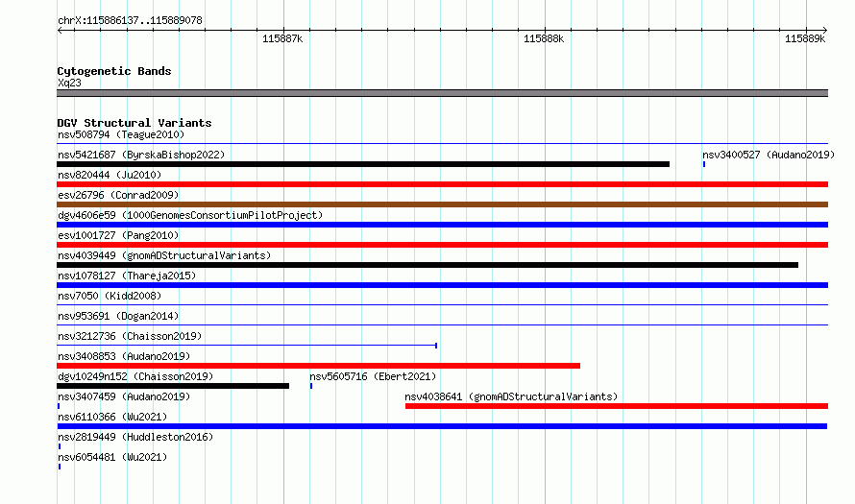This screenshot has height=504, width=855.
Task: Select the thin nsv7050 Kidd2008 line
Action: (442, 305)
